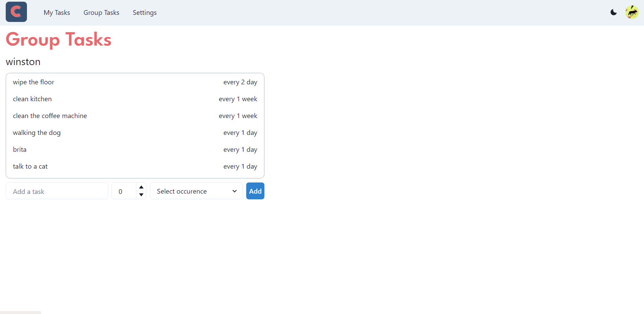Toggle dark mode with moon icon
This screenshot has width=644, height=314.
613,12
